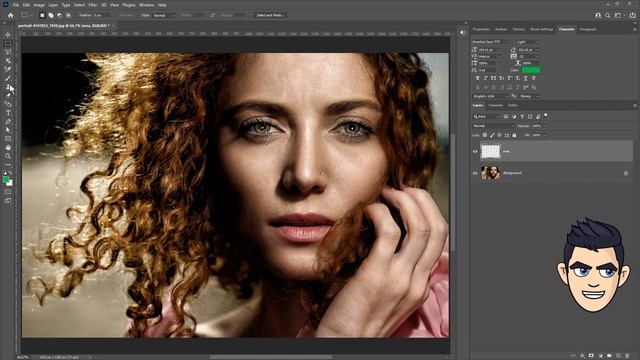640x360 pixels.
Task: Select the Hand tool
Action: coord(8,147)
